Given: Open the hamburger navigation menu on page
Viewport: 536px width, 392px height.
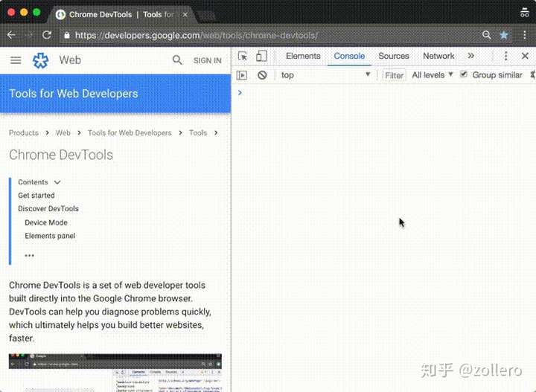Looking at the screenshot, I should [16, 60].
